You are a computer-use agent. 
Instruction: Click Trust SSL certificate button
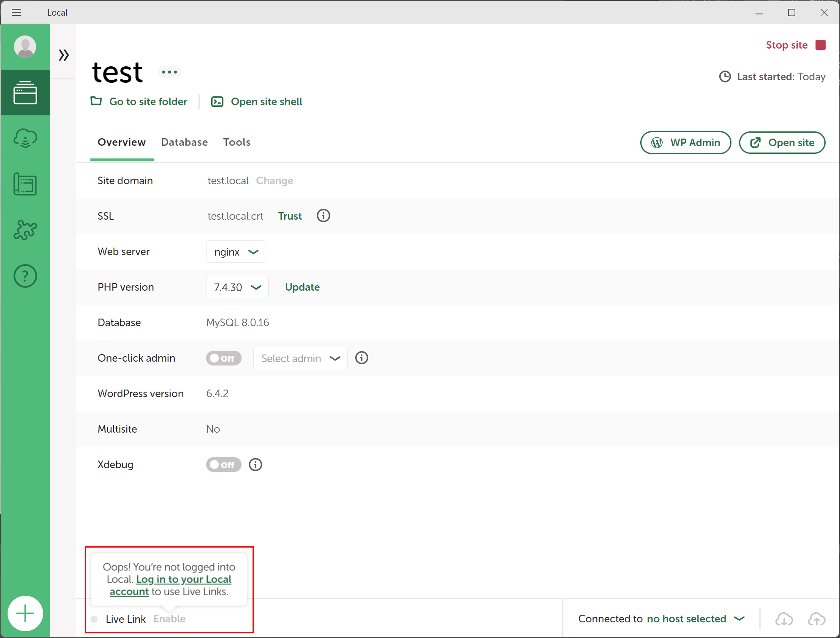point(290,216)
